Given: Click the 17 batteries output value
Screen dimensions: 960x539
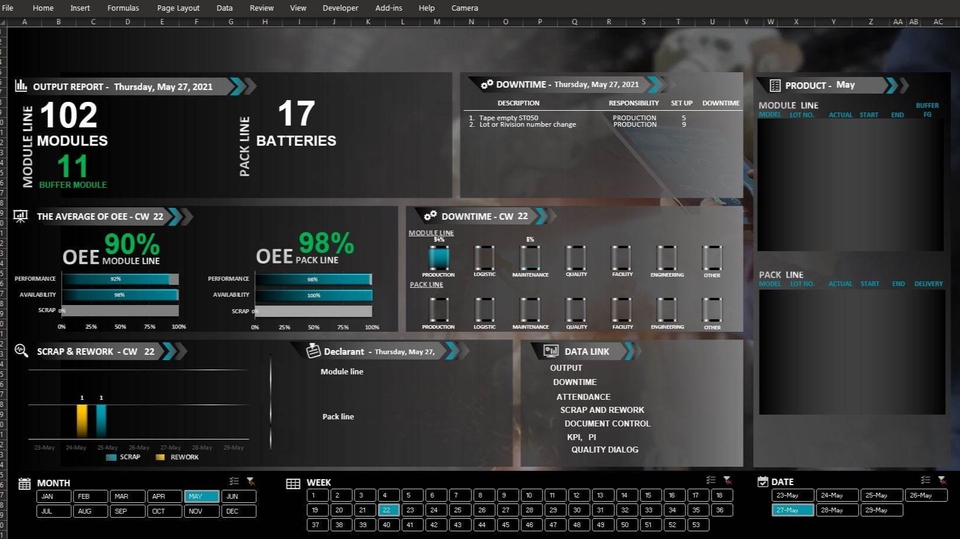Looking at the screenshot, I should 296,114.
